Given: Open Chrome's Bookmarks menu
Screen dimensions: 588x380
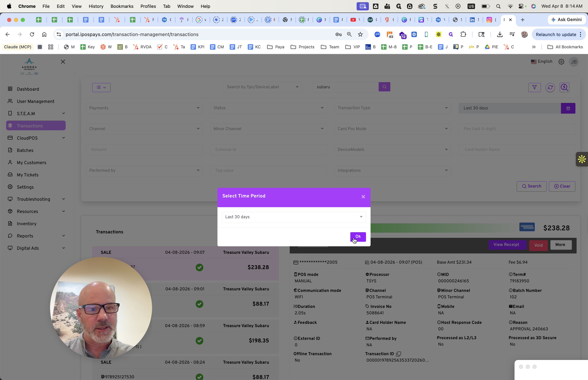Looking at the screenshot, I should click(x=122, y=6).
